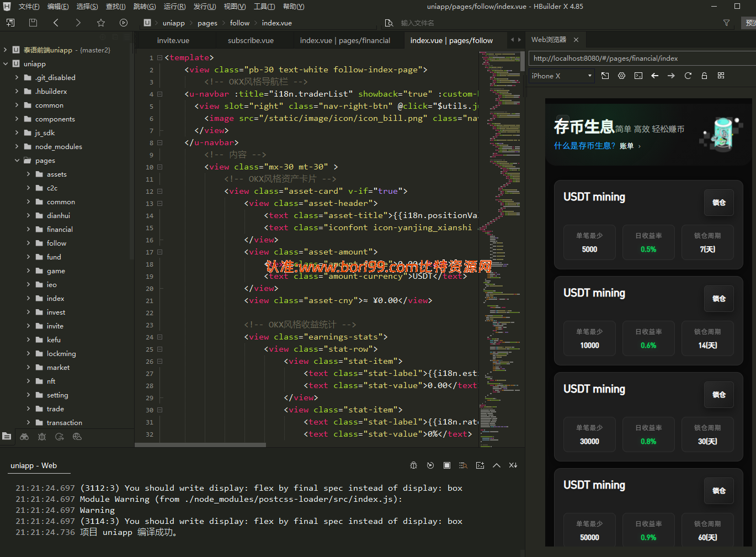Screen dimensions: 756x557
Task: Expand the financial folder in tree
Action: pos(29,230)
